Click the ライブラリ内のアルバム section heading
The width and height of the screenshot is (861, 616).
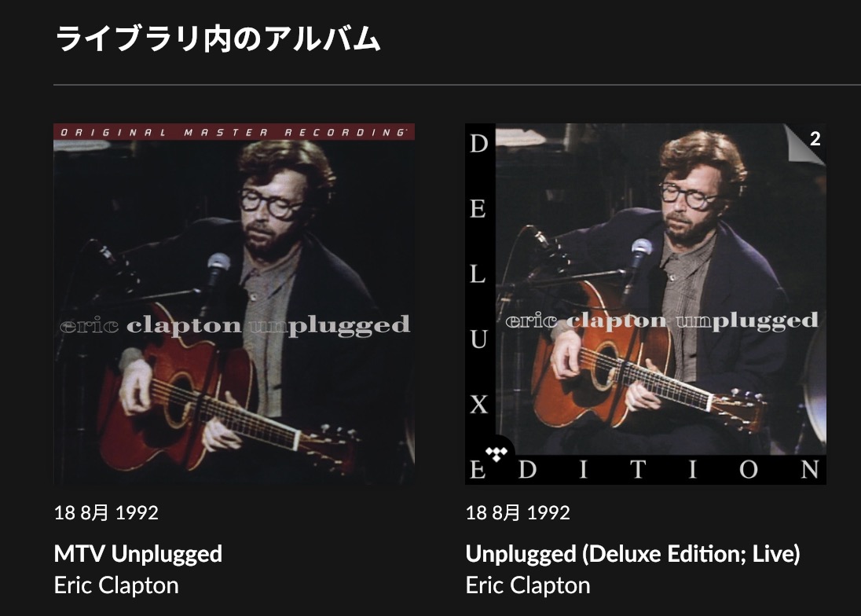218,39
